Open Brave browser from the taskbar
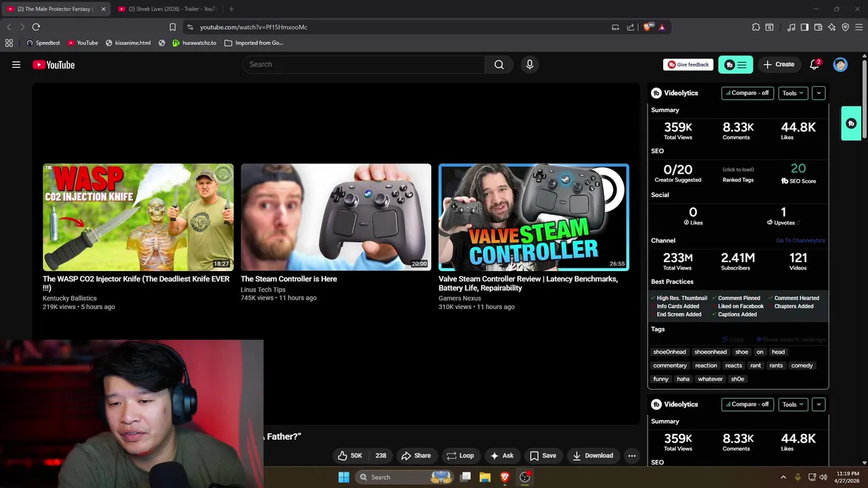The width and height of the screenshot is (868, 488). pyautogui.click(x=505, y=477)
